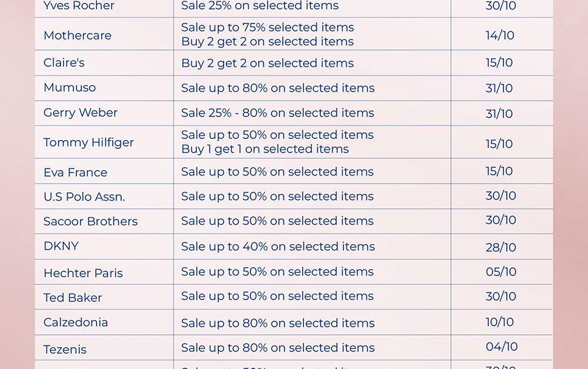Click the Claire's brand entry
This screenshot has width=588, height=369.
(x=64, y=63)
